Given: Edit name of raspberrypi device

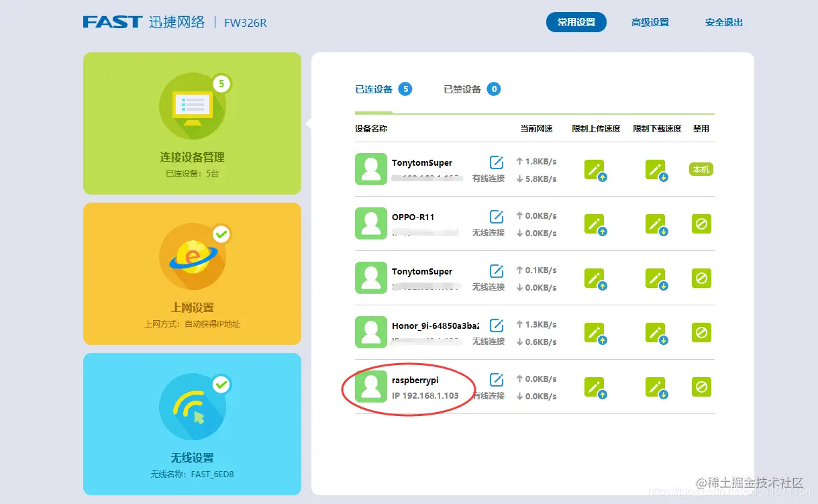Looking at the screenshot, I should pyautogui.click(x=497, y=379).
